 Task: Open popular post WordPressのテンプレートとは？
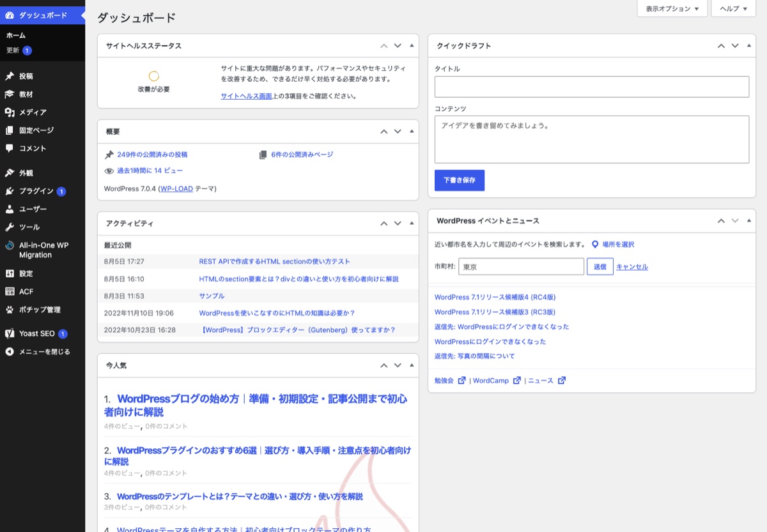tap(240, 496)
